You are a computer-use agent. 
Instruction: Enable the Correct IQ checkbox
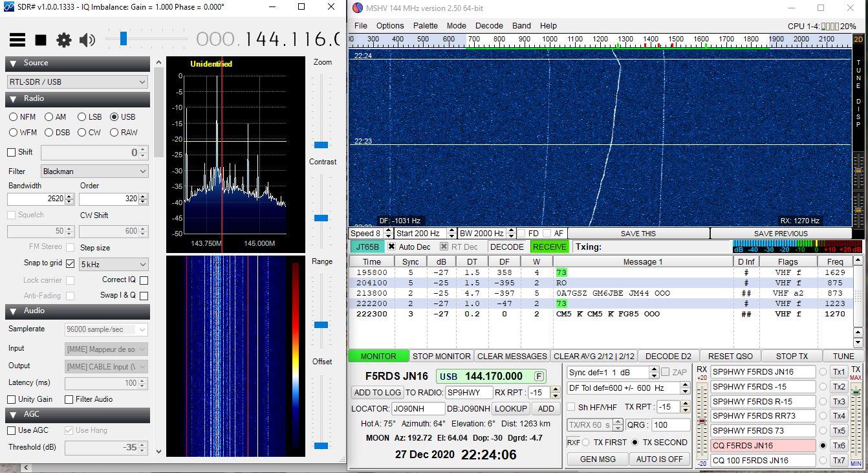pos(144,280)
